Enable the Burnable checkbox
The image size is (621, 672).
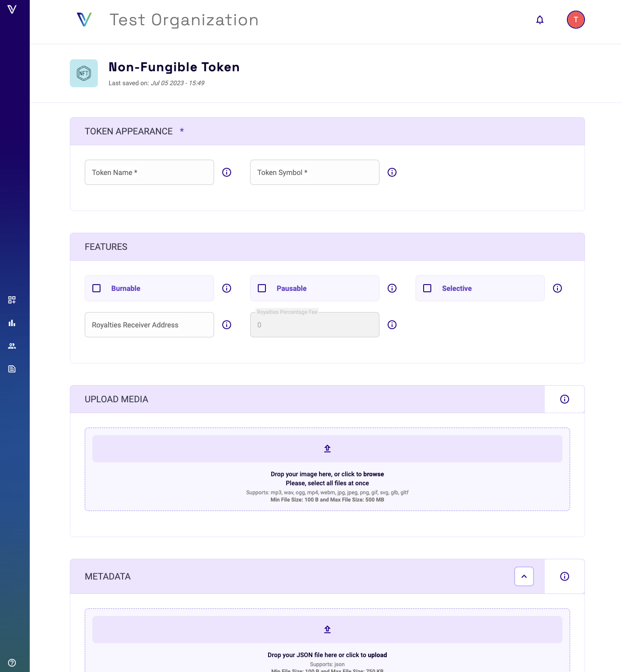(96, 288)
